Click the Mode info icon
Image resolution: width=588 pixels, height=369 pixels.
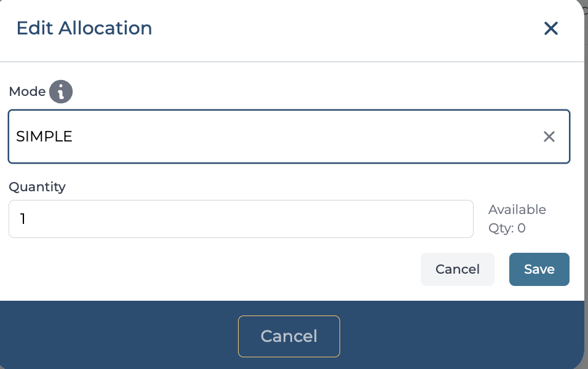[61, 92]
